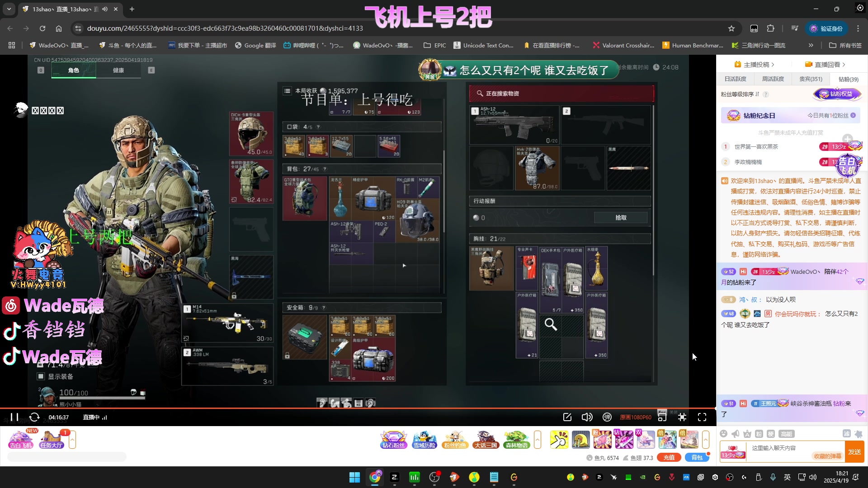Image resolution: width=868 pixels, height=488 pixels.
Task: Open the 13少z fan badge selector
Action: (x=732, y=452)
